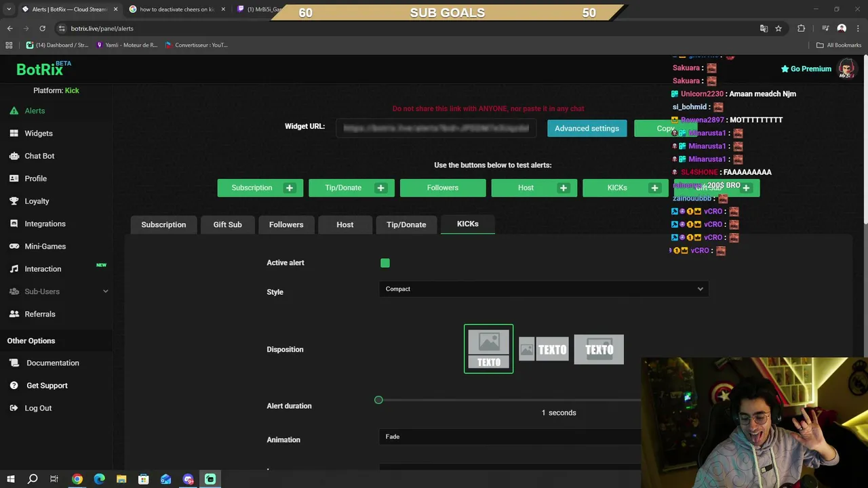Click the Documentation icon in sidebar
Viewport: 868px width, 488px height.
14,363
